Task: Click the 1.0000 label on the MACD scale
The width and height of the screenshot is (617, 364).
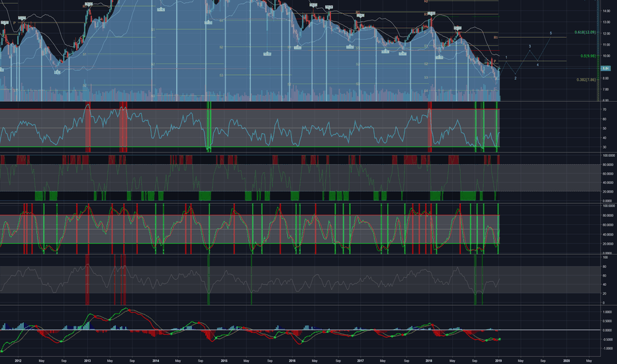Action: 608,312
